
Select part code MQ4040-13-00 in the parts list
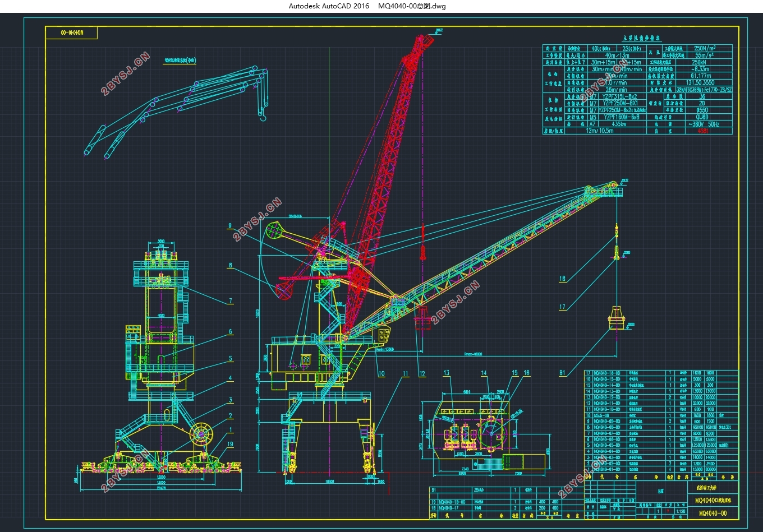606,391
